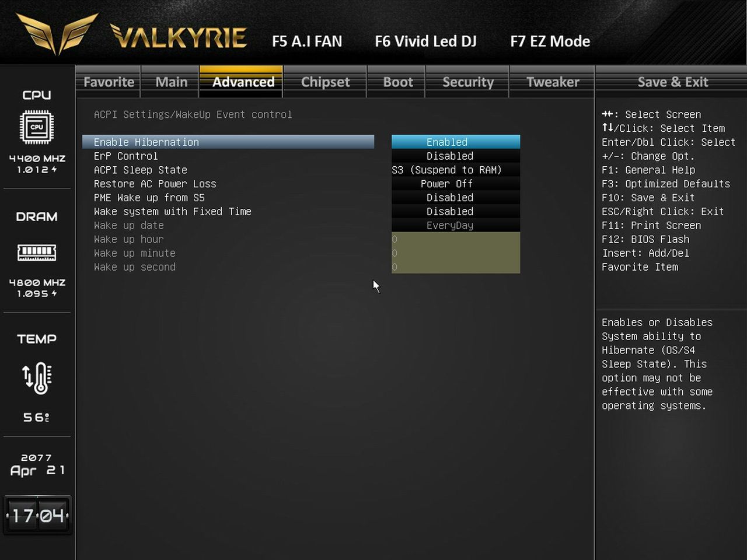Click the ACPI Settings/WakeUp Event control heading

point(193,114)
